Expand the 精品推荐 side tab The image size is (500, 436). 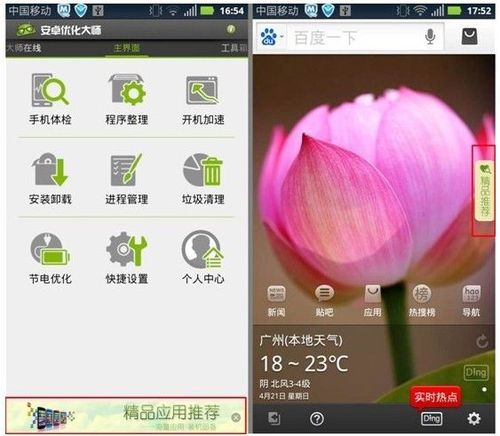(x=484, y=190)
